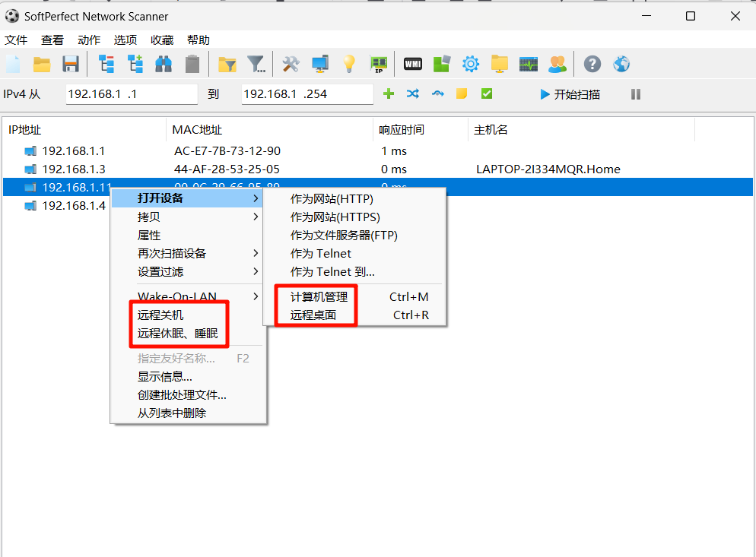Click the shared folder monitor icon
Viewport: 756px width, 557px height.
pyautogui.click(x=500, y=64)
